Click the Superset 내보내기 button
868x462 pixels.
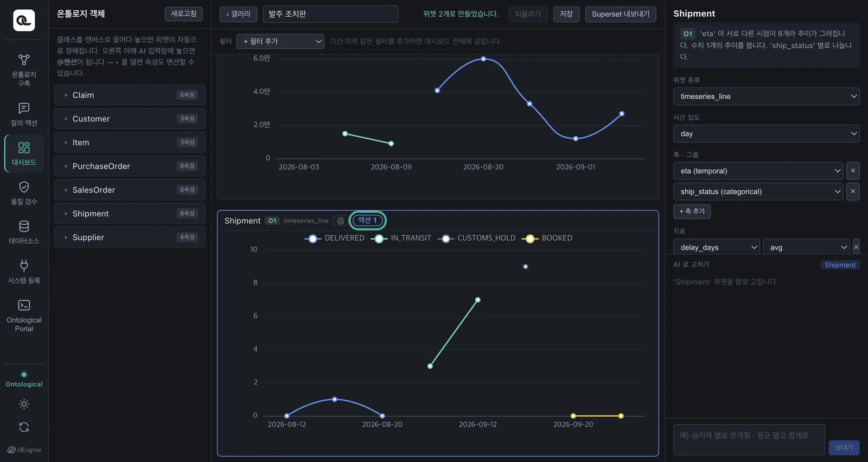pyautogui.click(x=621, y=14)
